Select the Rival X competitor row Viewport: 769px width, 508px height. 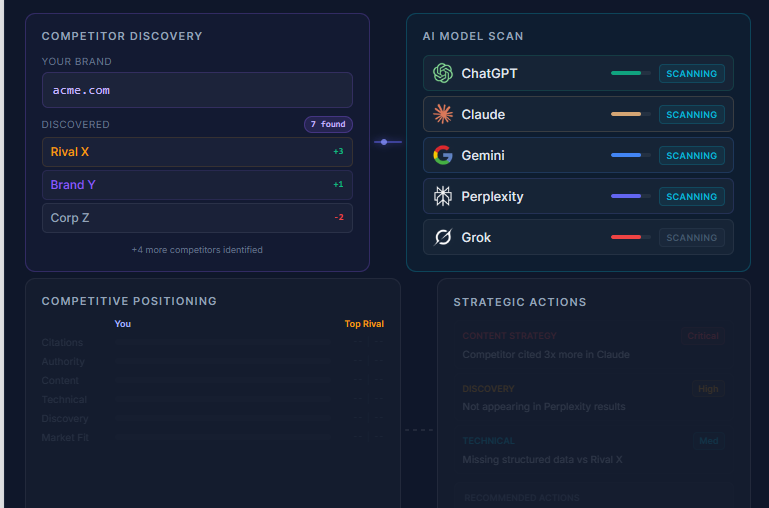point(197,152)
